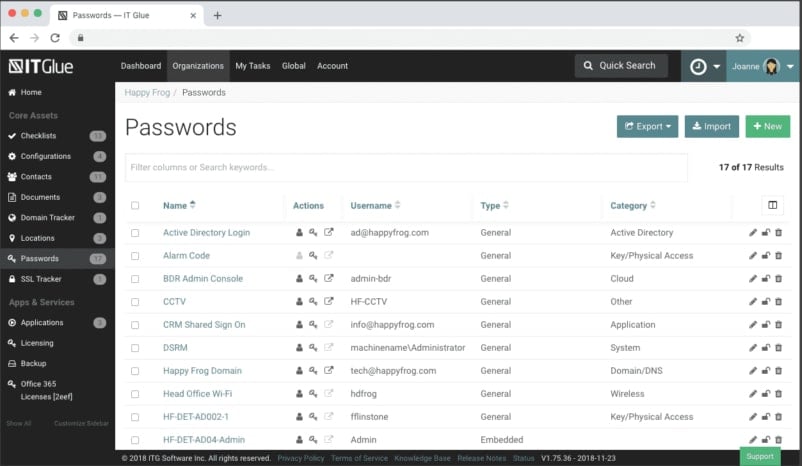Open the Organizations menu
The height and width of the screenshot is (466, 802).
198,66
